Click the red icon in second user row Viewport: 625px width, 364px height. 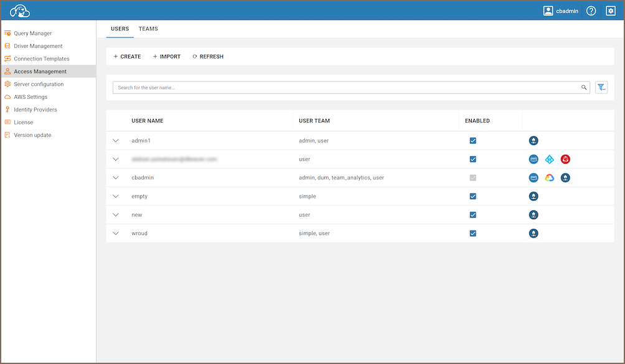pos(565,159)
